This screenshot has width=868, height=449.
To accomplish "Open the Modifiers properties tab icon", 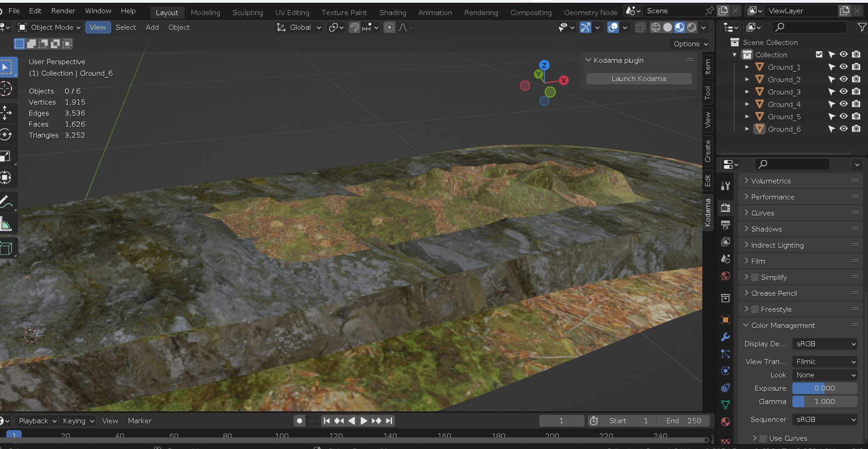I will click(x=725, y=337).
